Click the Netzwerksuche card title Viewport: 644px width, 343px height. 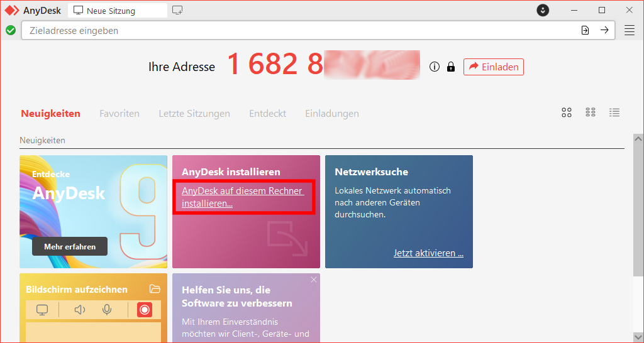(x=371, y=171)
